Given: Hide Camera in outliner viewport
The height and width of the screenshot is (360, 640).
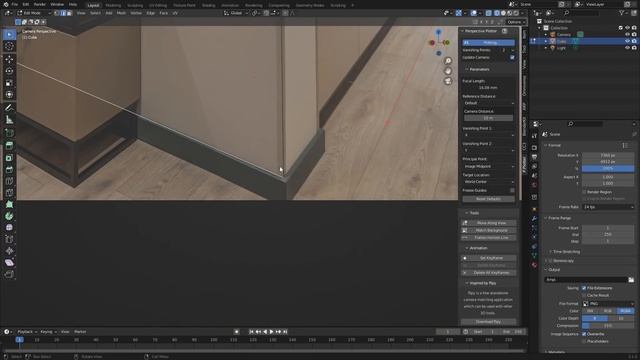Looking at the screenshot, I should (x=627, y=35).
